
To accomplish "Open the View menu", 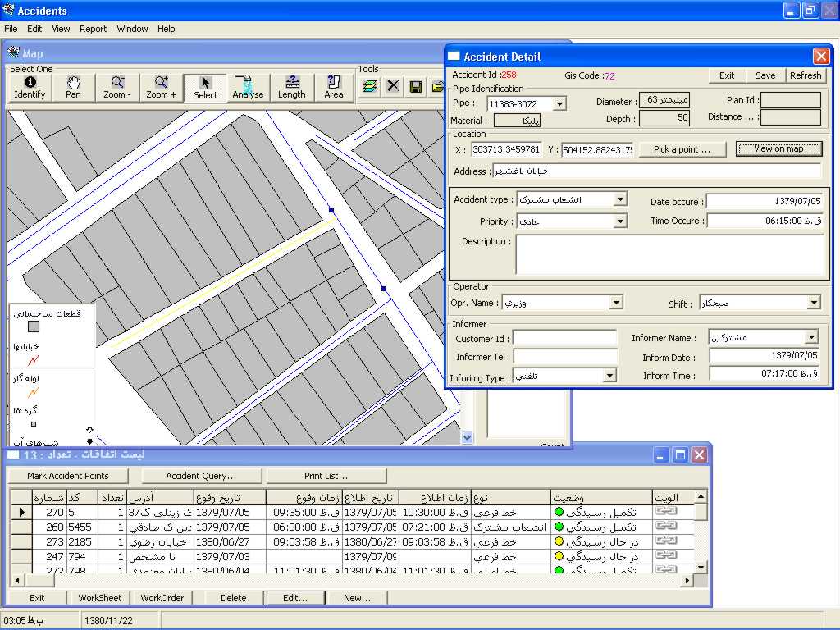I will click(61, 29).
